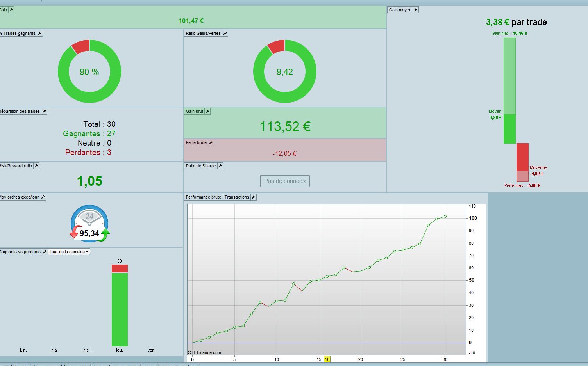This screenshot has height=366, width=588.
Task: Click the Gain brut value 113,52 €
Action: pyautogui.click(x=285, y=126)
